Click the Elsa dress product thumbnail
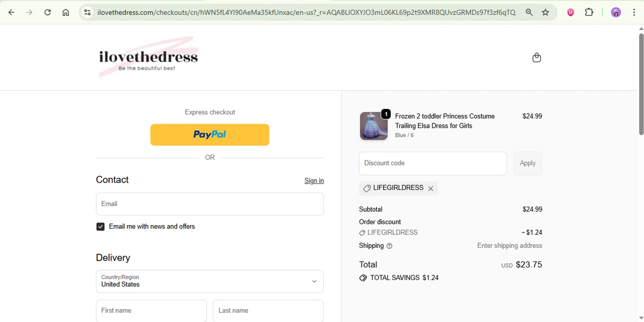 pos(374,126)
